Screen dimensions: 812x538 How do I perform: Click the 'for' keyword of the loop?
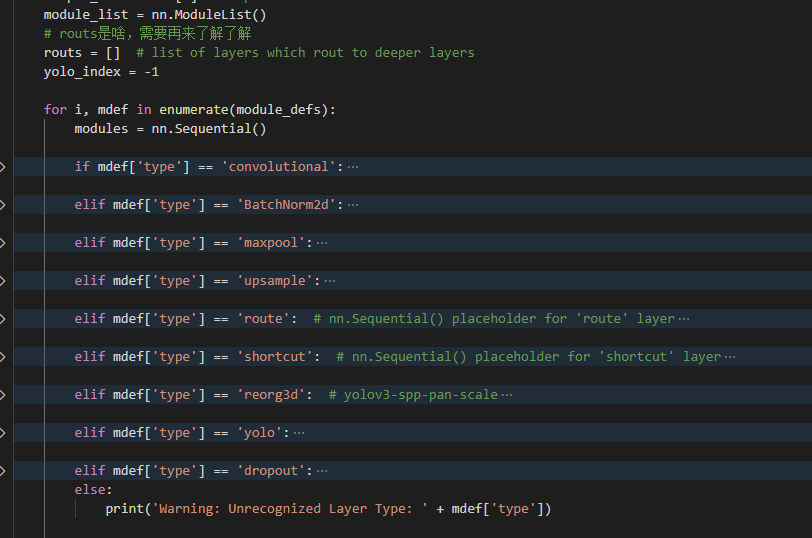click(x=55, y=110)
